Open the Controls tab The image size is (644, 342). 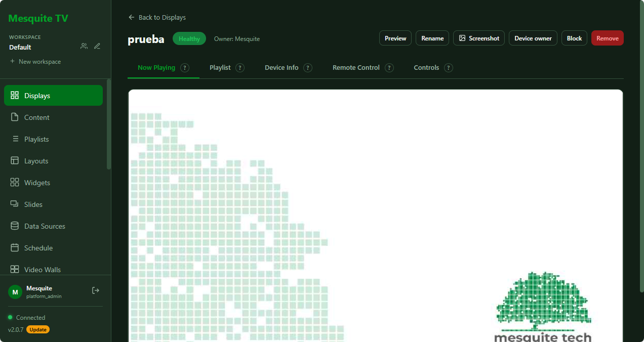(x=426, y=68)
